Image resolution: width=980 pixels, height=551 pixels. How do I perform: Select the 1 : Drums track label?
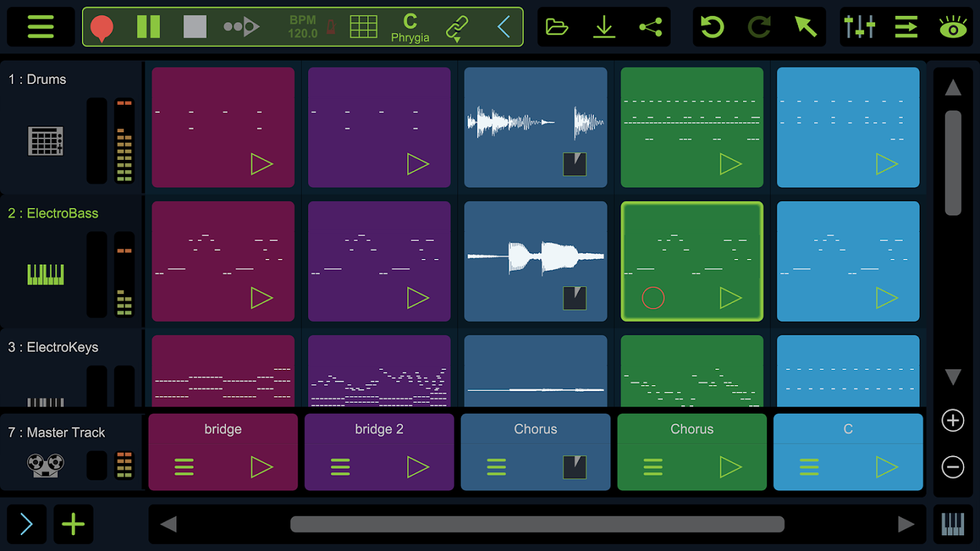click(x=37, y=79)
